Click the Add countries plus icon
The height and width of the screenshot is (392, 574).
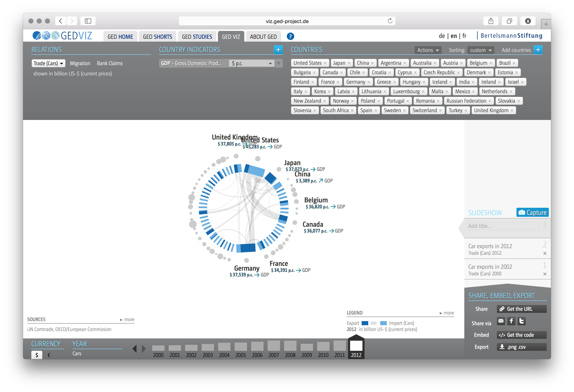[x=538, y=50]
